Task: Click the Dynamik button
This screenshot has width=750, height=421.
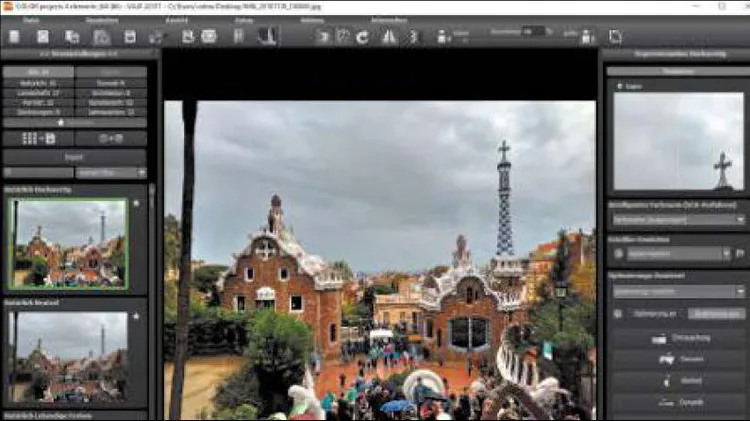Action: 678,402
